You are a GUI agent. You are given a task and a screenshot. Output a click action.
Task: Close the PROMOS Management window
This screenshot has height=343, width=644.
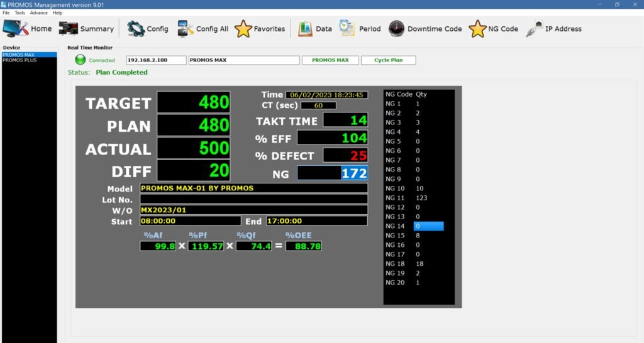click(635, 4)
